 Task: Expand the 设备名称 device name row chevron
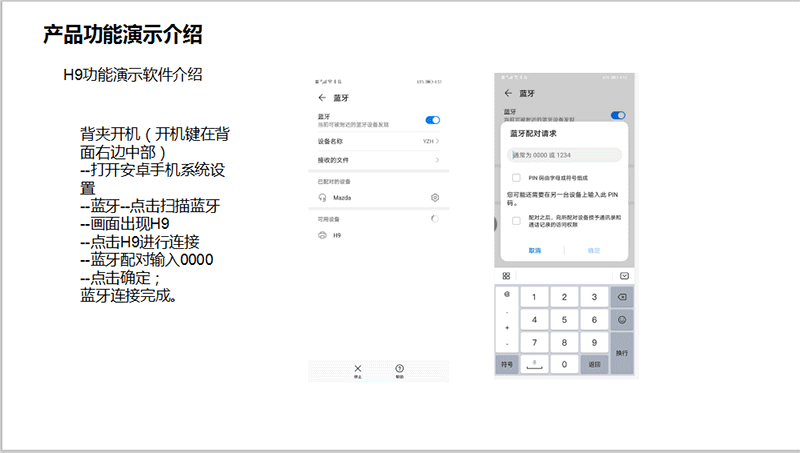click(438, 142)
